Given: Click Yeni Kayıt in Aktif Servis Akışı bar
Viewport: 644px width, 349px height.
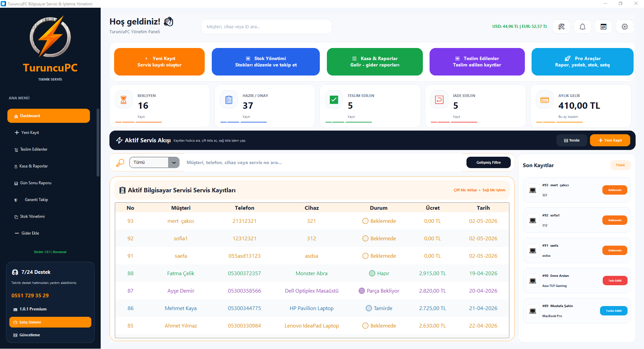Looking at the screenshot, I should tap(610, 140).
